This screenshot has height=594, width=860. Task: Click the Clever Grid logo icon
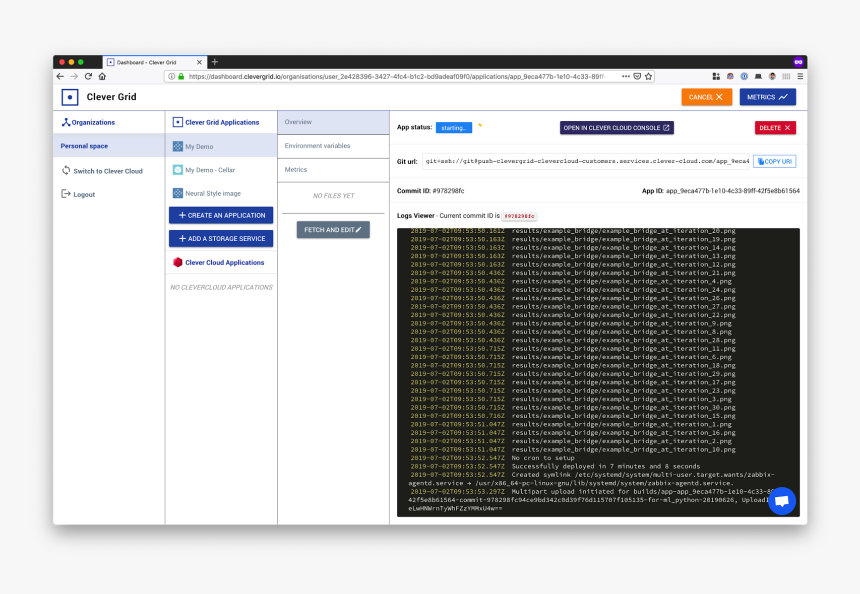click(70, 97)
